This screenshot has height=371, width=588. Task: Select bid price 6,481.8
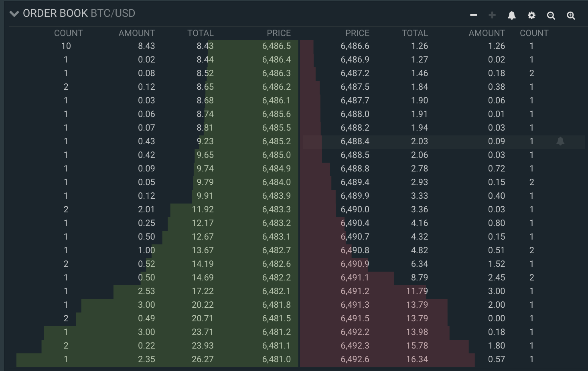point(276,305)
